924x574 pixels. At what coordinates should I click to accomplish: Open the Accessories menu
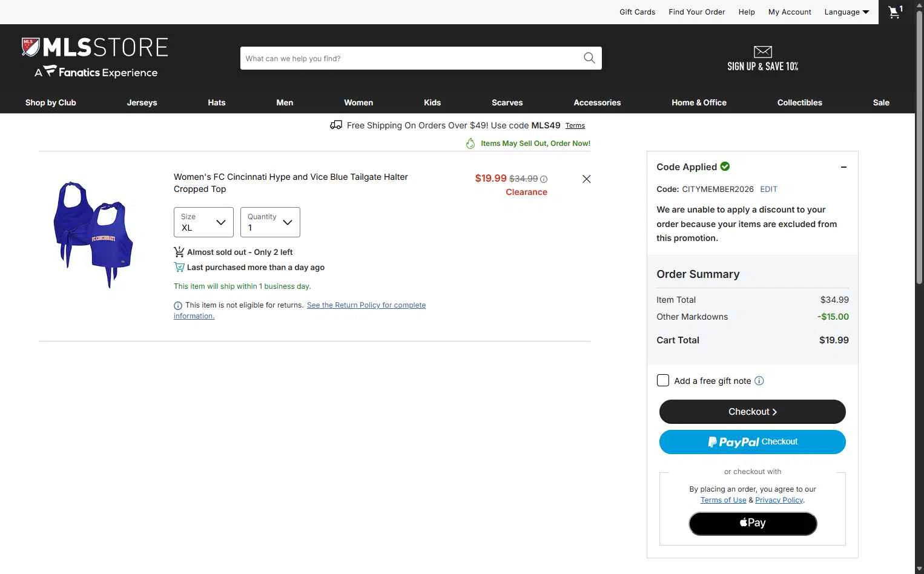[597, 102]
